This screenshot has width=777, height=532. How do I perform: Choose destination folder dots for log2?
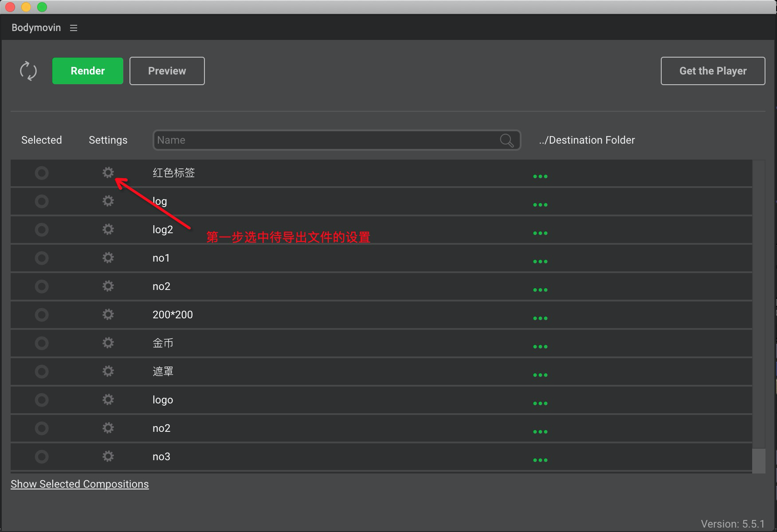540,233
